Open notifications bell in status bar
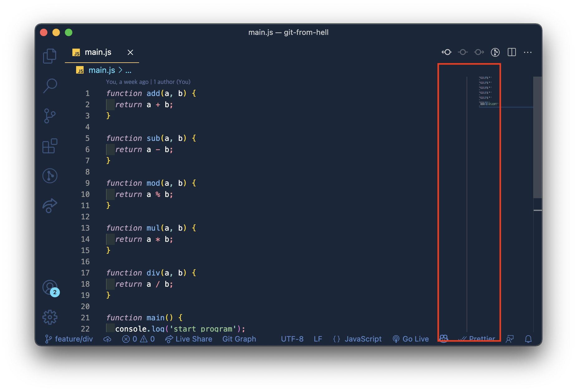The width and height of the screenshot is (577, 392). [x=528, y=339]
